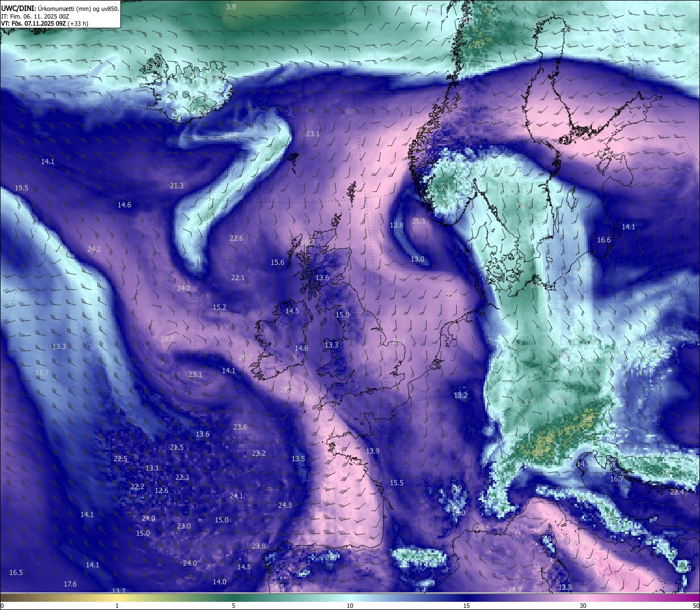This screenshot has width=700, height=610.
Task: Select the 23.0 value on the map
Action: point(184,526)
